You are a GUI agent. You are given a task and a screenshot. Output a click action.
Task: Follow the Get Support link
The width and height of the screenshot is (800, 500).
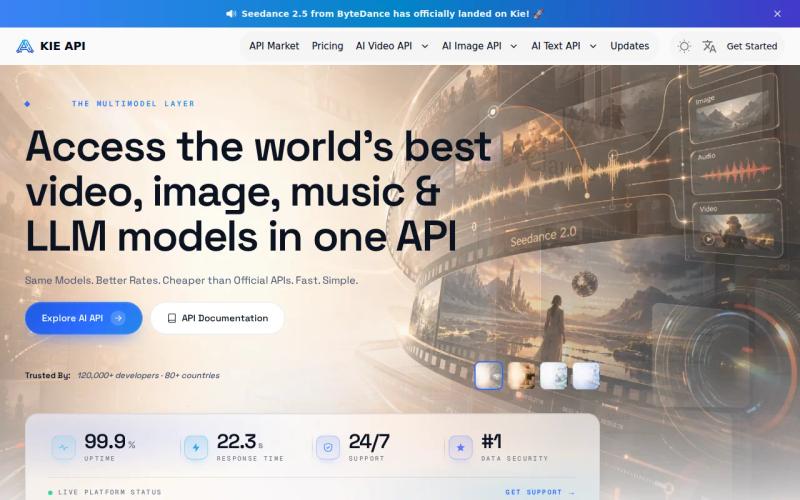[540, 492]
